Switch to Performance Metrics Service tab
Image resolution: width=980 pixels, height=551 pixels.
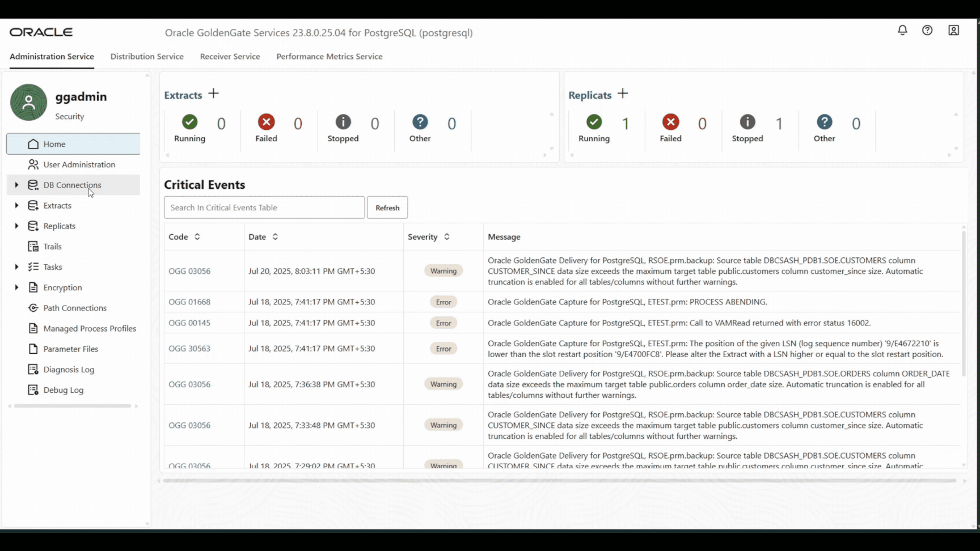coord(330,57)
